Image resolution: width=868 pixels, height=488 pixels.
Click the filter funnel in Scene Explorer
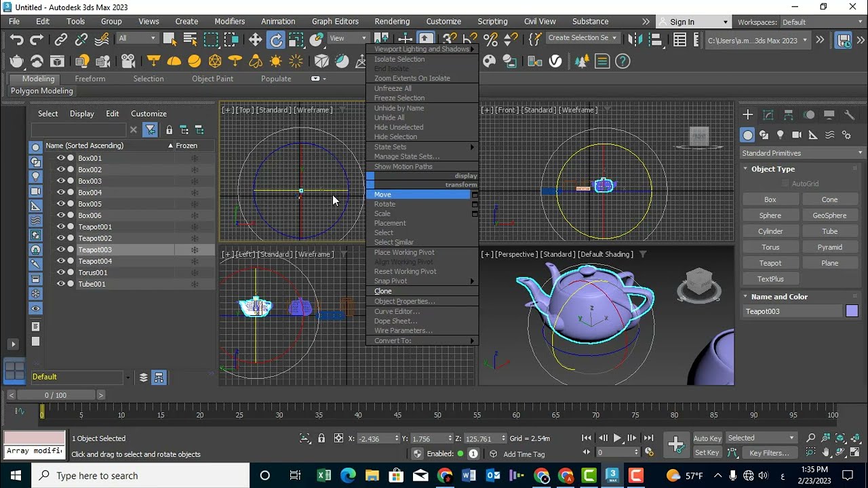[x=151, y=129]
